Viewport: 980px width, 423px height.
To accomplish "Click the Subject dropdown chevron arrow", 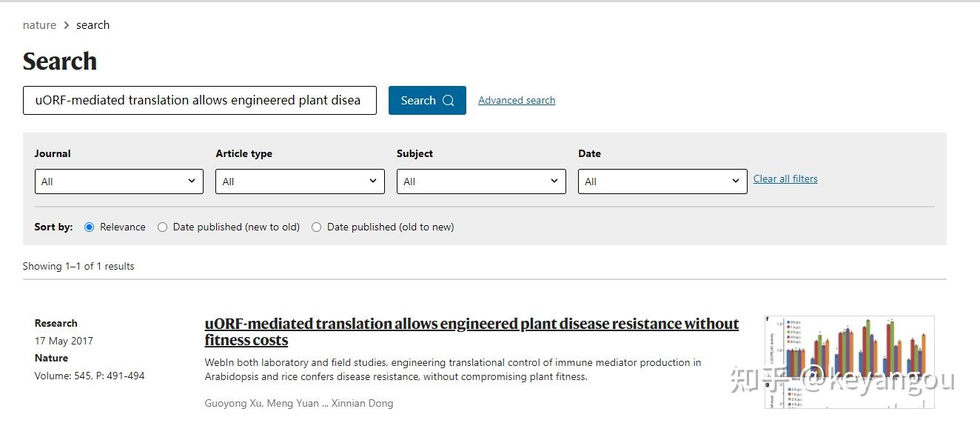I will pyautogui.click(x=554, y=181).
